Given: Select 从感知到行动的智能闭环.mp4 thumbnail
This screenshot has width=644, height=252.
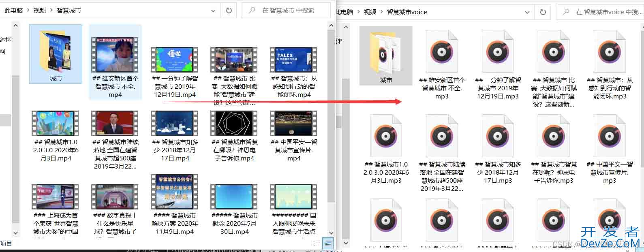Looking at the screenshot, I should pos(294,60).
